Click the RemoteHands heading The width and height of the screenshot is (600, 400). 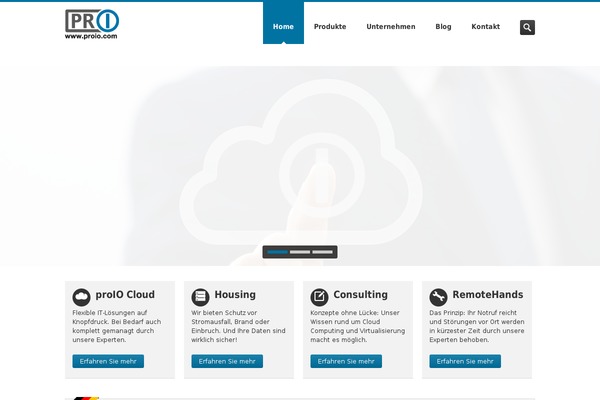(x=488, y=294)
